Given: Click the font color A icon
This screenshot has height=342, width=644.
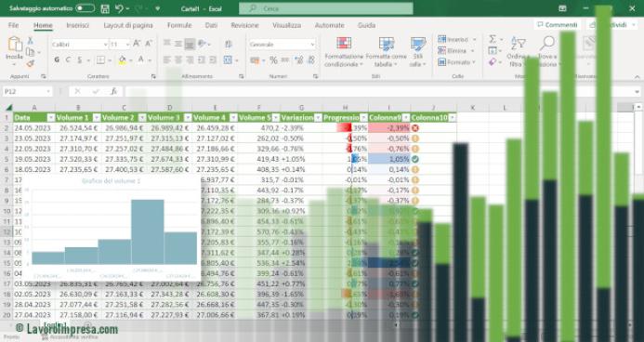Looking at the screenshot, I should tap(141, 59).
